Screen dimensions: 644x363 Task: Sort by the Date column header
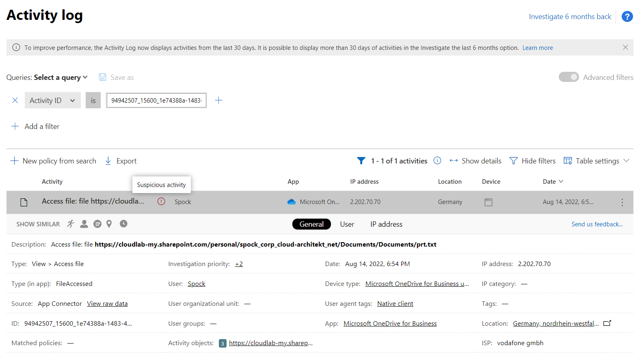pyautogui.click(x=553, y=181)
